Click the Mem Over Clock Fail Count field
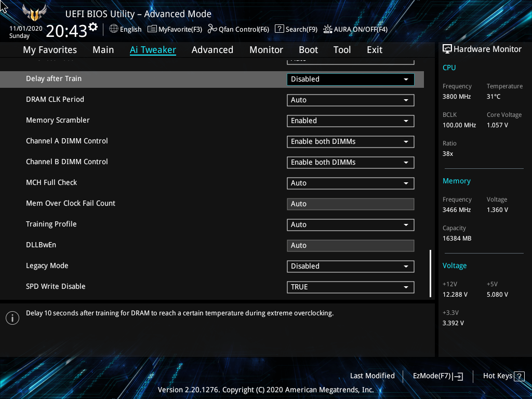Image resolution: width=532 pixels, height=399 pixels. pyautogui.click(x=350, y=204)
